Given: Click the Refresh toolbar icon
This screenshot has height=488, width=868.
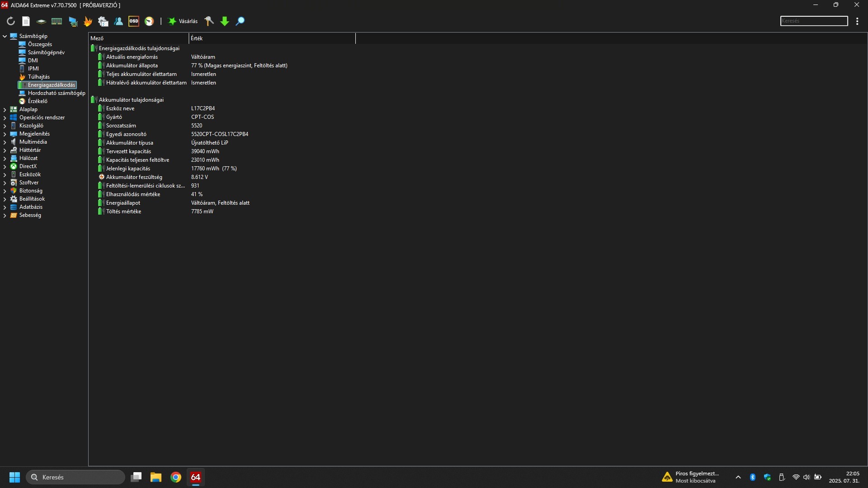Looking at the screenshot, I should pos(11,21).
